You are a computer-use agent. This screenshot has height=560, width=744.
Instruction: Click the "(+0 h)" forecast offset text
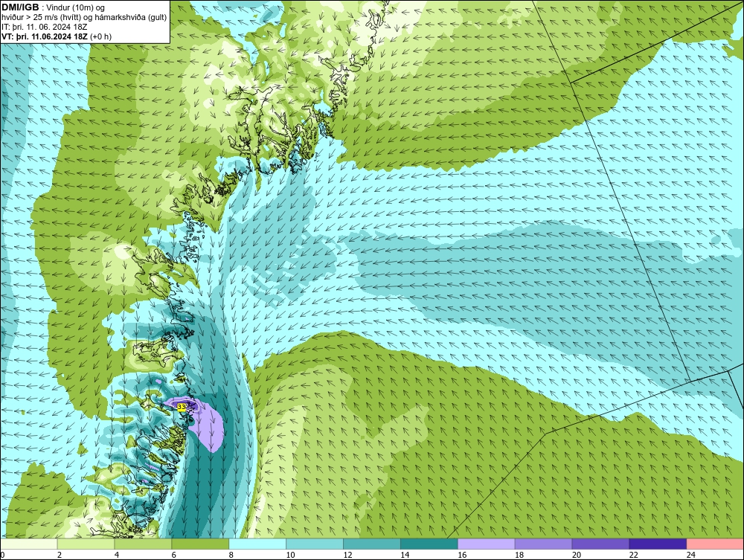(100, 36)
